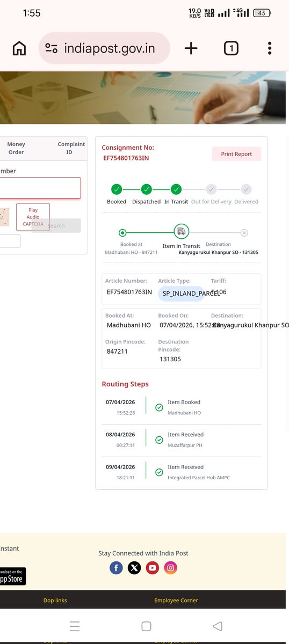Screen dimensions: 289x644
Task: Open the Employee Corner footer link
Action: pos(176,601)
